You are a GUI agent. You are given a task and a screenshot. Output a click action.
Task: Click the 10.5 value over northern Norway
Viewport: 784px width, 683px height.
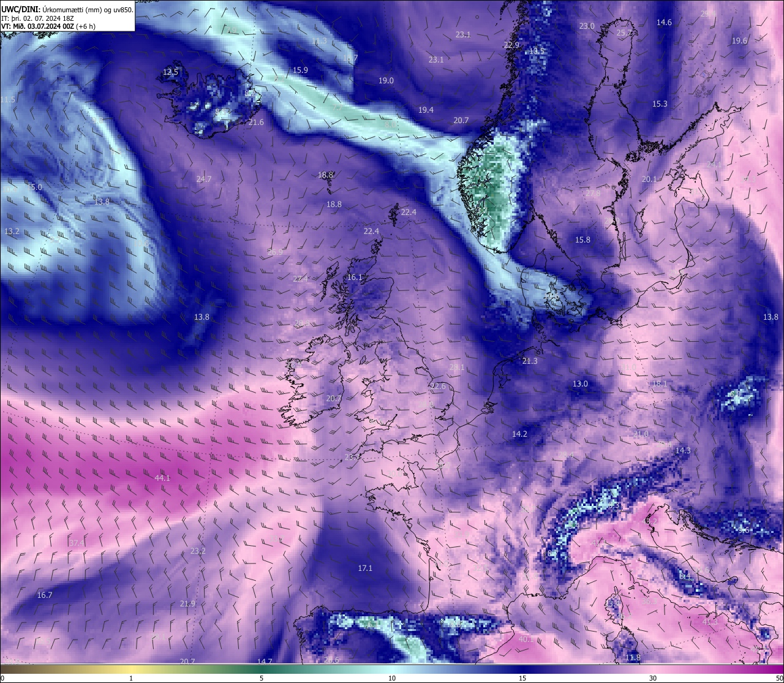pyautogui.click(x=537, y=51)
